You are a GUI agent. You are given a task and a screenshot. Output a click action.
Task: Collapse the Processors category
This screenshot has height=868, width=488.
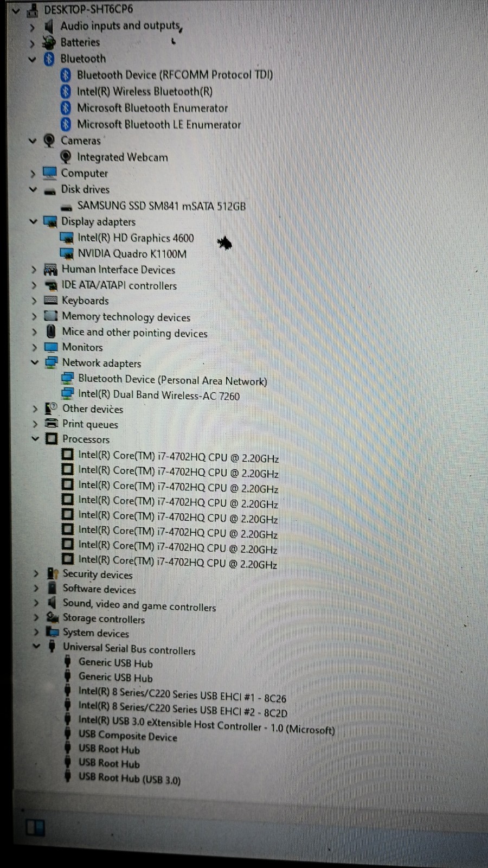point(35,439)
